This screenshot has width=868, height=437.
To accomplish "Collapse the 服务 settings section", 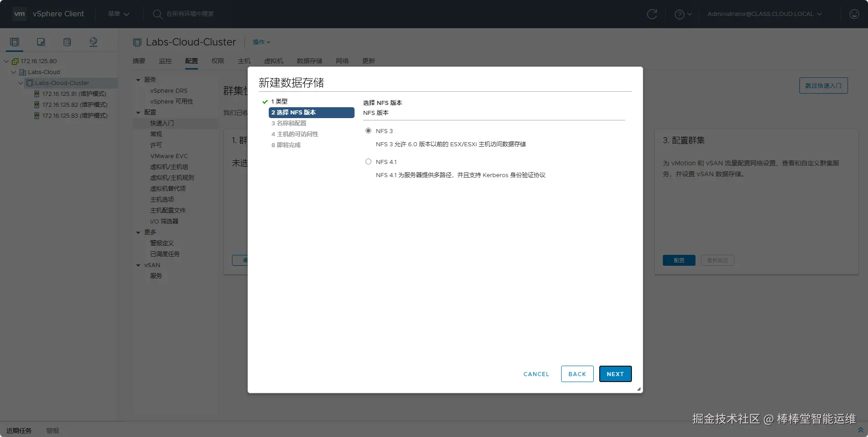I will [138, 80].
